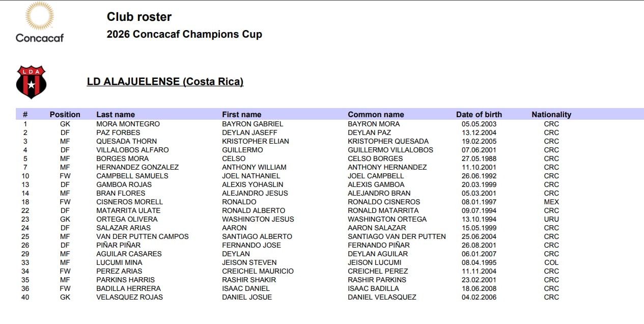Image resolution: width=644 pixels, height=324 pixels.
Task: Click the Common name column header
Action: coord(376,115)
